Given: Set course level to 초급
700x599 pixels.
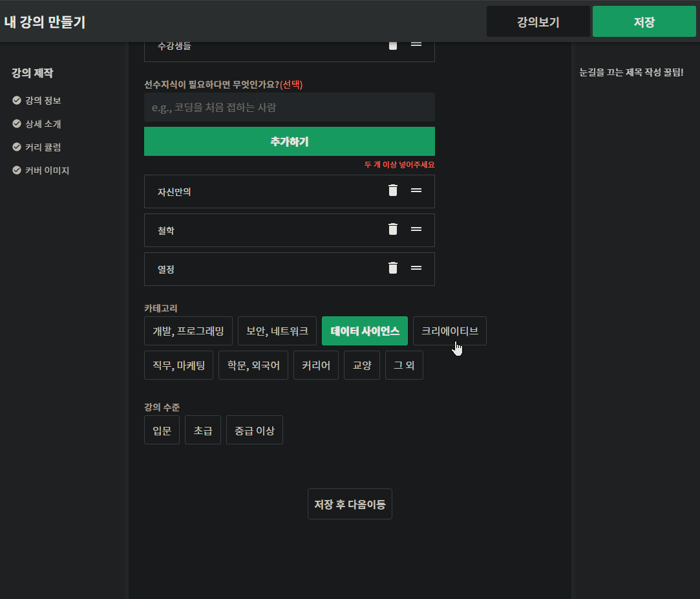Looking at the screenshot, I should pos(203,430).
